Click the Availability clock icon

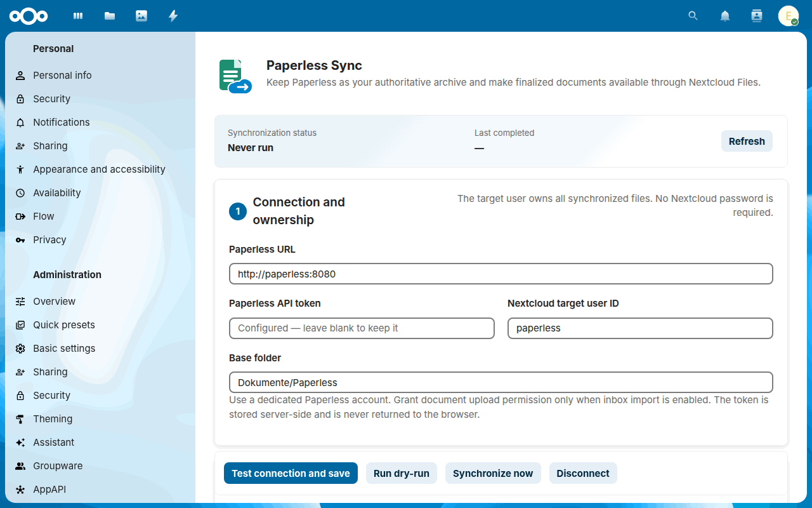[x=20, y=193]
